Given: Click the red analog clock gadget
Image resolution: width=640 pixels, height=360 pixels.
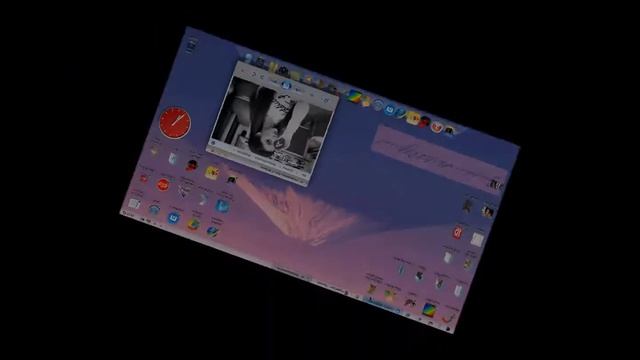Looking at the screenshot, I should coord(175,123).
